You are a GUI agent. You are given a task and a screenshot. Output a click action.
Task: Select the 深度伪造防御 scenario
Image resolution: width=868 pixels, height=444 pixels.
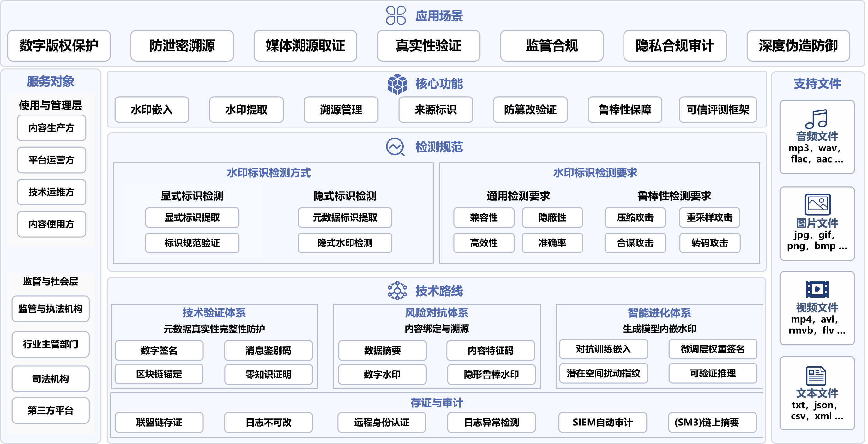[x=798, y=46]
